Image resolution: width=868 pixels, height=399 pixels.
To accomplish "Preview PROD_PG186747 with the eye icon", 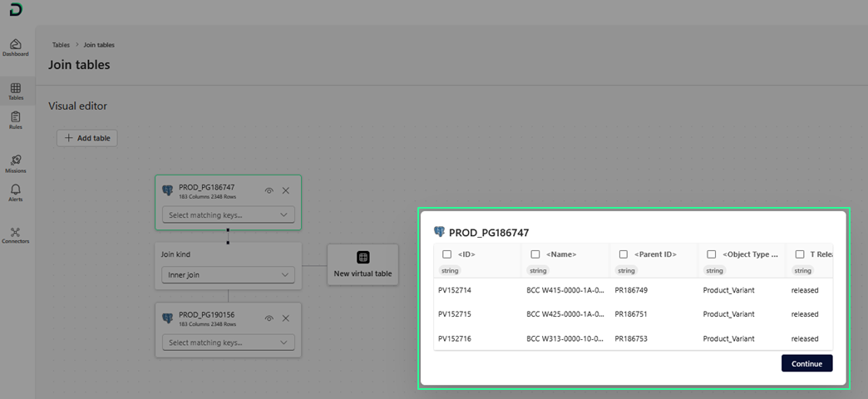I will [x=269, y=190].
